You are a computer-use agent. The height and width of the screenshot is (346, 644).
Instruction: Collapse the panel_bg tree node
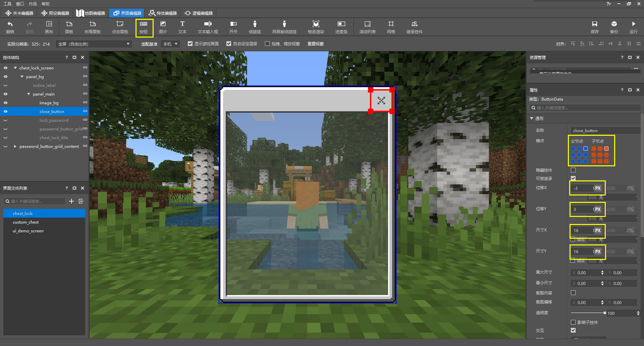point(22,76)
